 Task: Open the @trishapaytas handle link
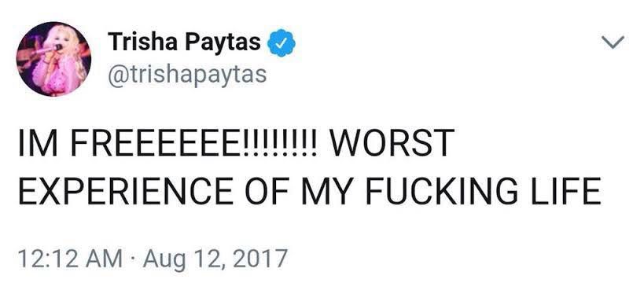click(x=187, y=75)
